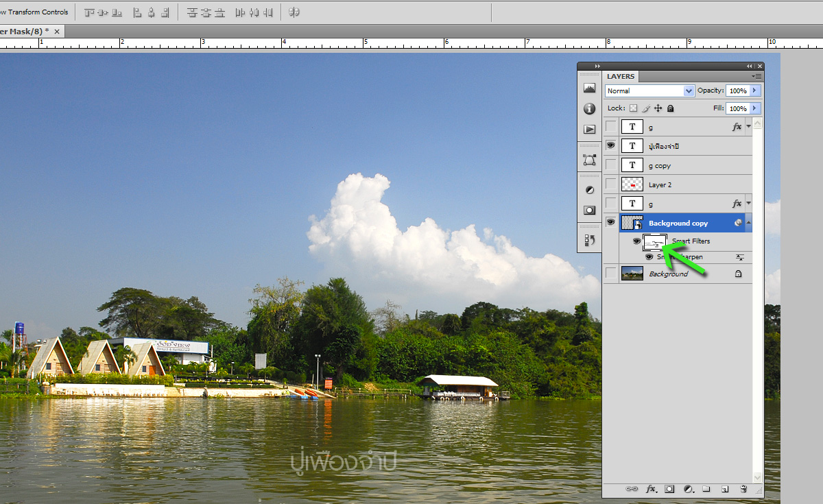Click the Link layers chain icon
The height and width of the screenshot is (504, 823).
pos(632,489)
